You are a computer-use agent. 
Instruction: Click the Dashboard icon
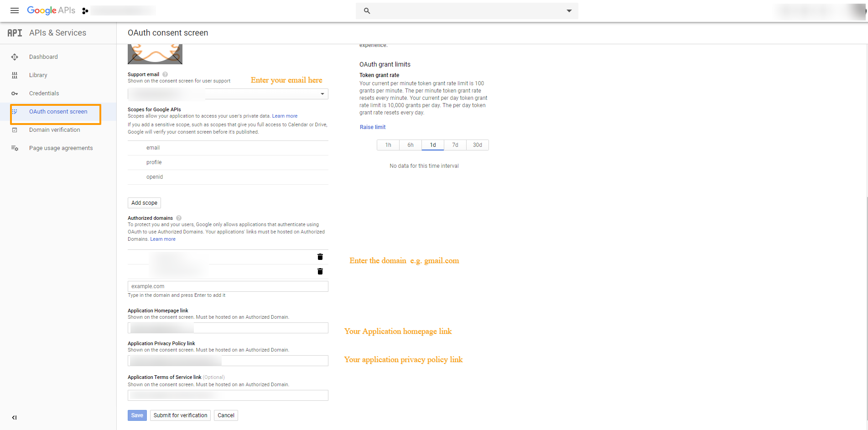[15, 57]
